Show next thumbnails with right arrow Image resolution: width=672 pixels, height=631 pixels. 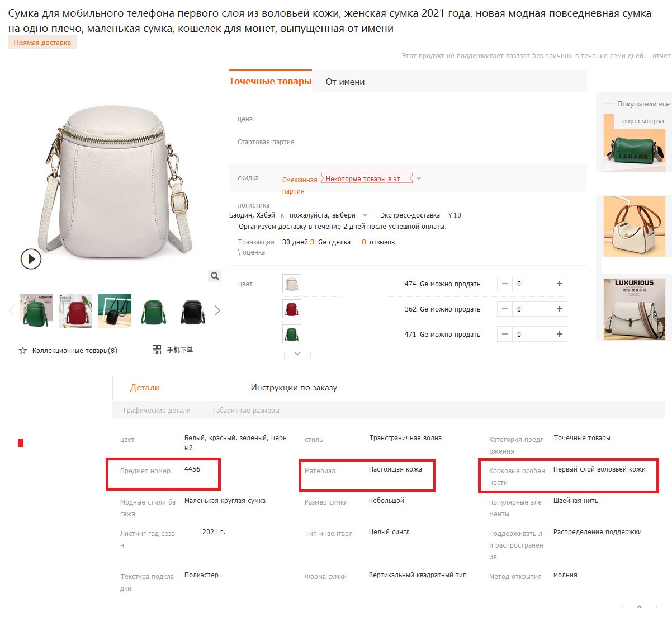tap(217, 310)
